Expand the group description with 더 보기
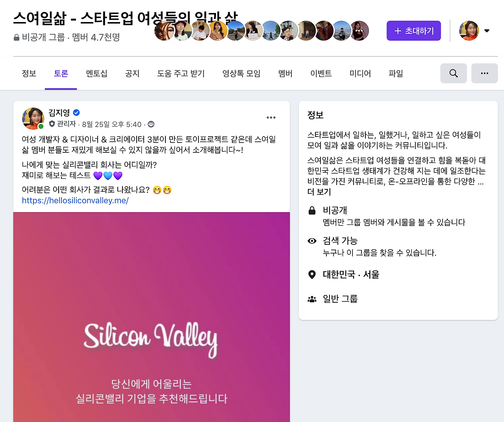This screenshot has height=422, width=504. (x=319, y=192)
